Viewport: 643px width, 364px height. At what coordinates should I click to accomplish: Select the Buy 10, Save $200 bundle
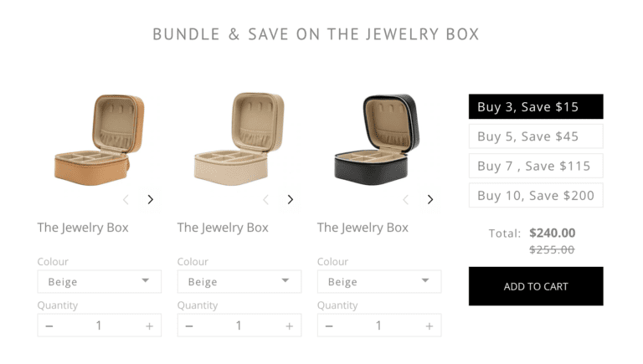pos(536,195)
